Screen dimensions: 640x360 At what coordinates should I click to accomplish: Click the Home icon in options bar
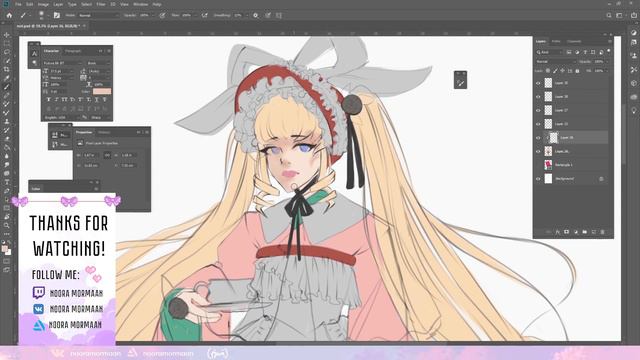(9, 15)
